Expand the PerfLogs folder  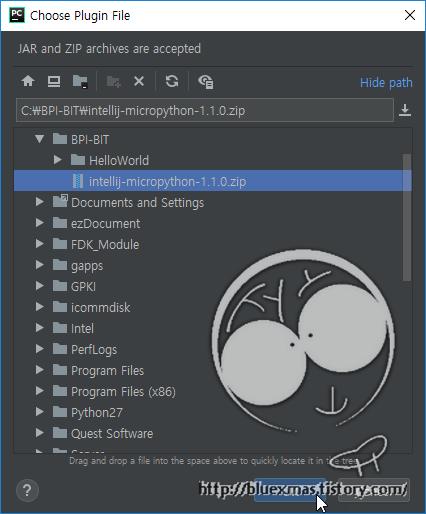point(40,349)
